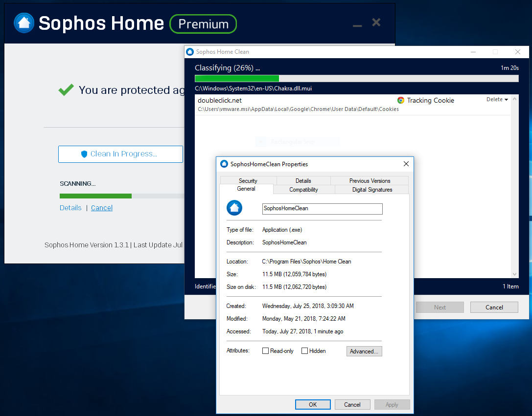The height and width of the screenshot is (416, 532).
Task: Click the scroll up arrow in results list
Action: pyautogui.click(x=515, y=99)
